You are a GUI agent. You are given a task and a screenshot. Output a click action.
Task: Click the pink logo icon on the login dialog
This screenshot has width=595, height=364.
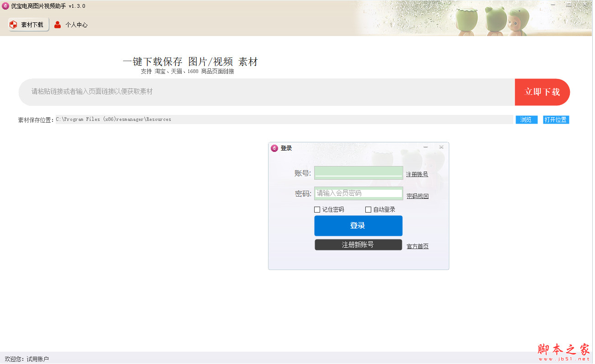point(274,148)
